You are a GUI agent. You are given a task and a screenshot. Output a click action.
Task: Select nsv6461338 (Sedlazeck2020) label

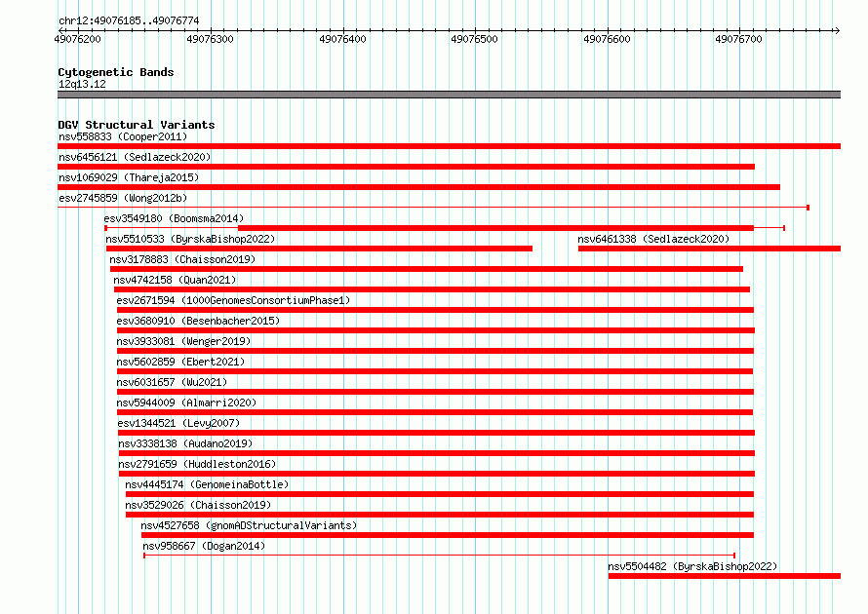(x=653, y=239)
